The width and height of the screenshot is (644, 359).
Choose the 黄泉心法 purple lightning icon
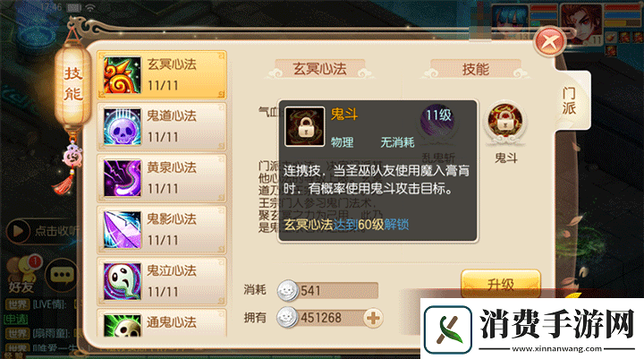122,178
